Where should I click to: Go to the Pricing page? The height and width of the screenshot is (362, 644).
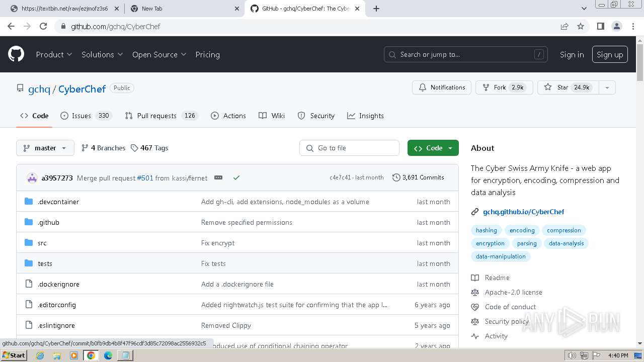(207, 54)
